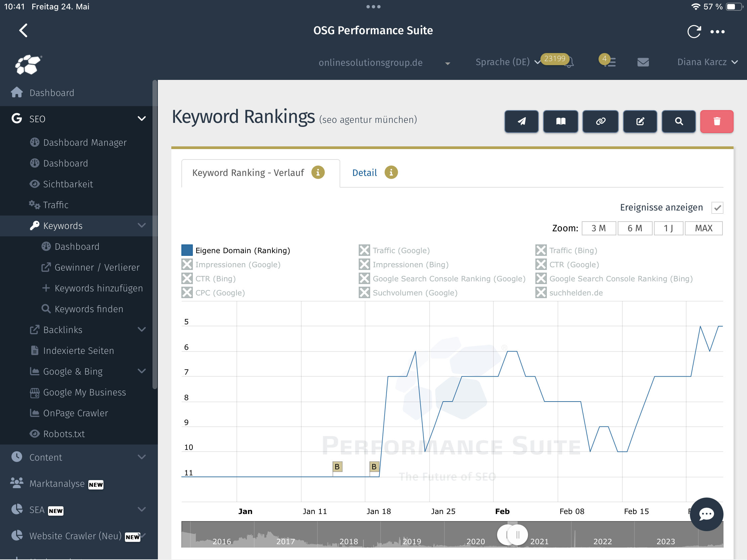Open the Sprache (DE) language dropdown
The image size is (747, 560).
[x=508, y=62]
